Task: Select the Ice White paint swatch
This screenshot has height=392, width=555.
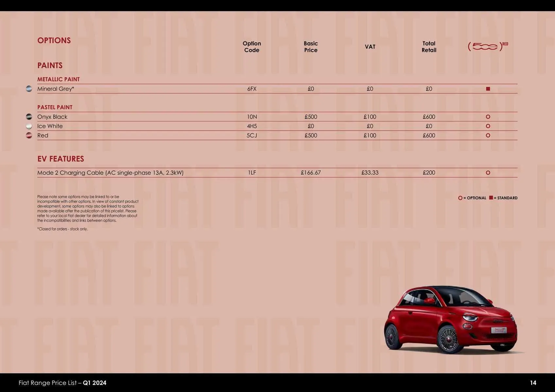Action: point(29,126)
